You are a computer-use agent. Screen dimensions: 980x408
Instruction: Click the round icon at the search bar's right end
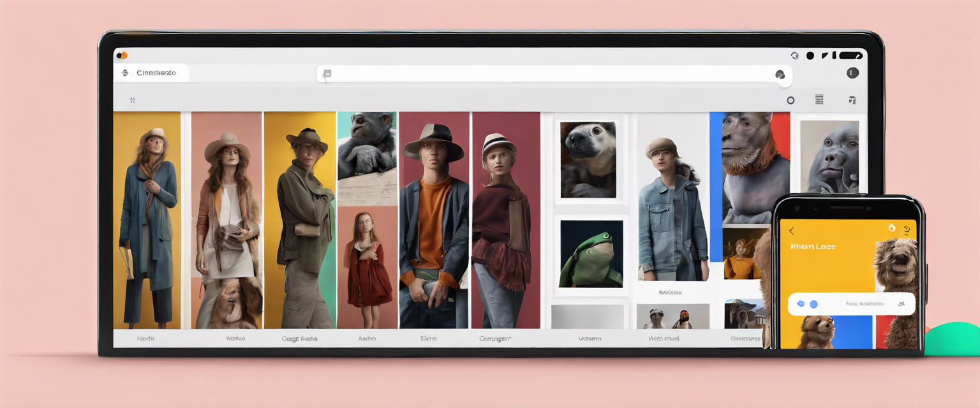point(780,75)
